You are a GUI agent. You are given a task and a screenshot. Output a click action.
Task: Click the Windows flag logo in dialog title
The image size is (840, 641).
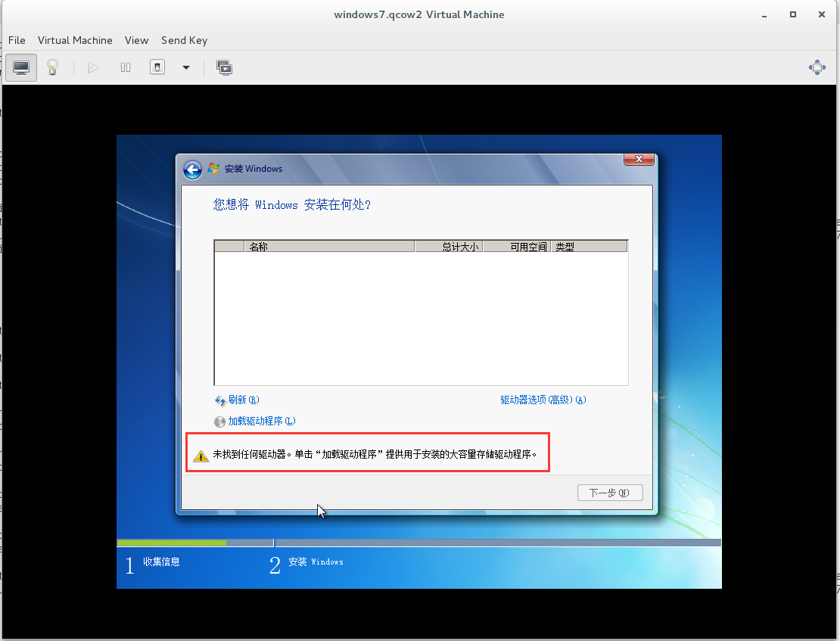[213, 168]
